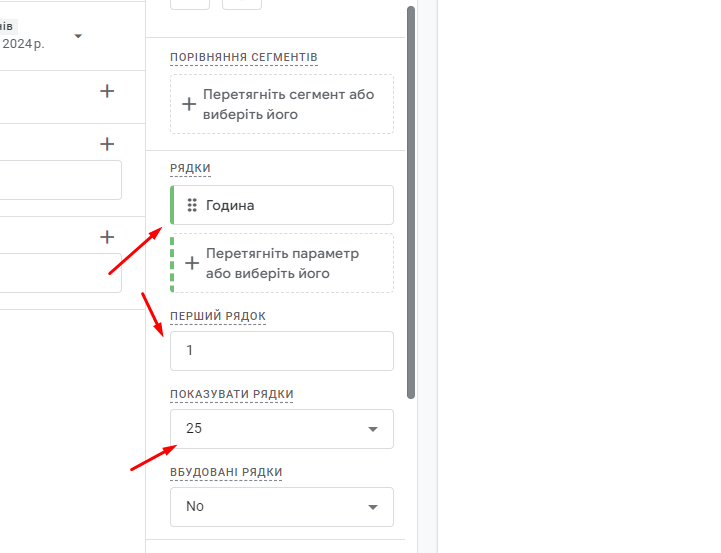721x553 pixels.
Task: Click the ПЕРШИЙ РЯДОК label
Action: pyautogui.click(x=218, y=316)
